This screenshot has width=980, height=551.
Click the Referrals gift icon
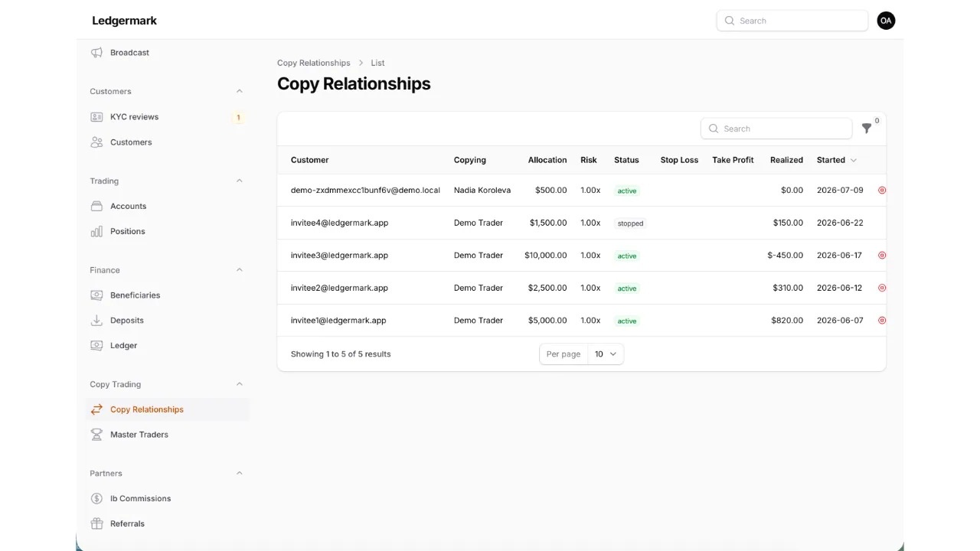(96, 524)
